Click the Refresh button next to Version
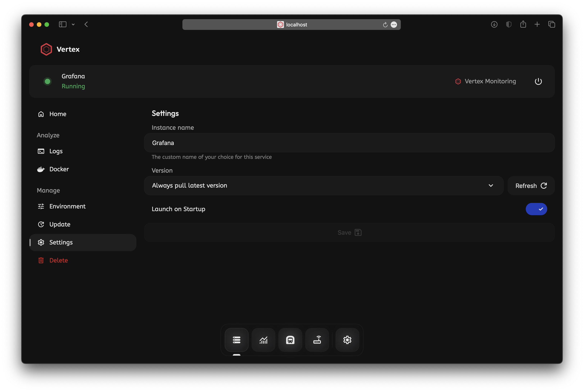 pyautogui.click(x=531, y=185)
